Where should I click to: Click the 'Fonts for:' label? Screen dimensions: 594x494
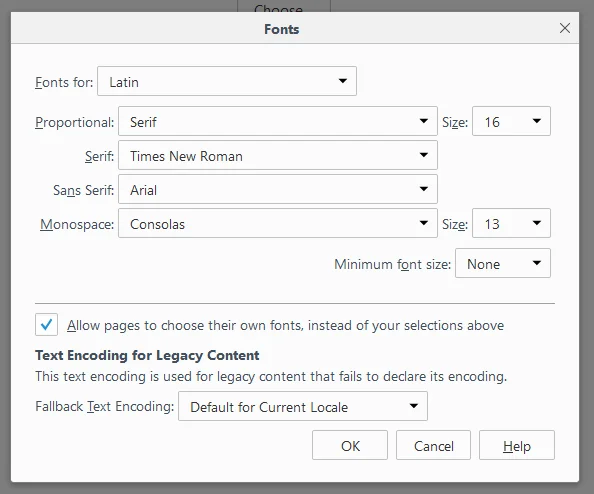(64, 82)
